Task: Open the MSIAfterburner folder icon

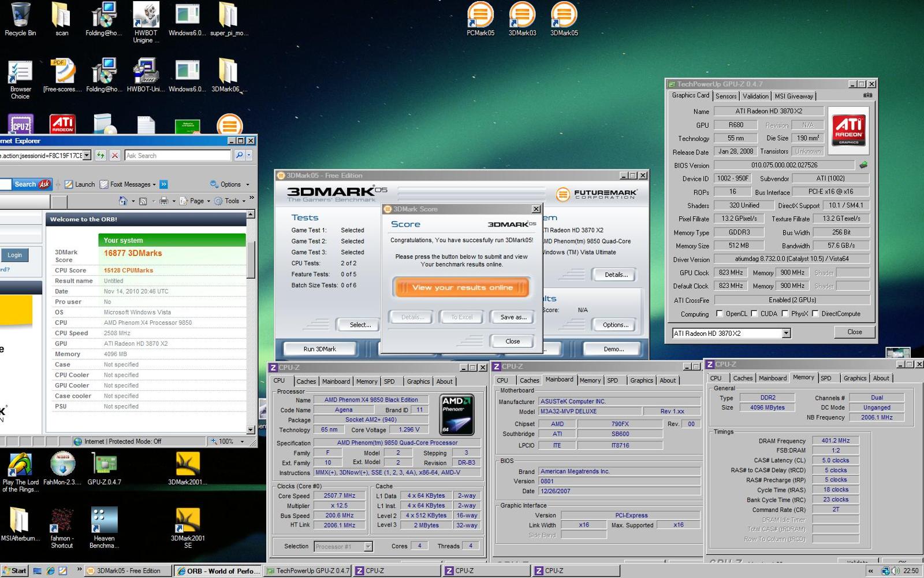Action: pyautogui.click(x=20, y=524)
